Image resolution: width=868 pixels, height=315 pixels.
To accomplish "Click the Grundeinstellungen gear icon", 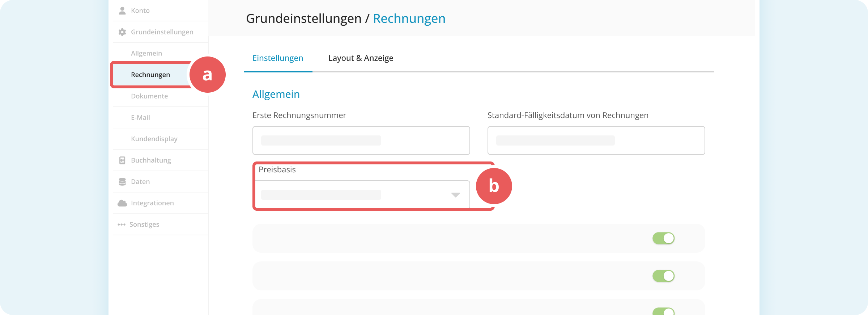I will 122,31.
